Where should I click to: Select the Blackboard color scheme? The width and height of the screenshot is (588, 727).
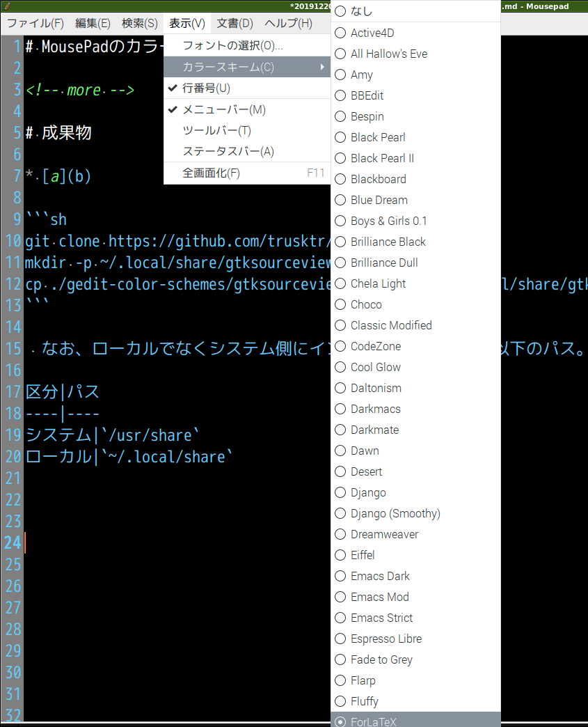pos(415,179)
